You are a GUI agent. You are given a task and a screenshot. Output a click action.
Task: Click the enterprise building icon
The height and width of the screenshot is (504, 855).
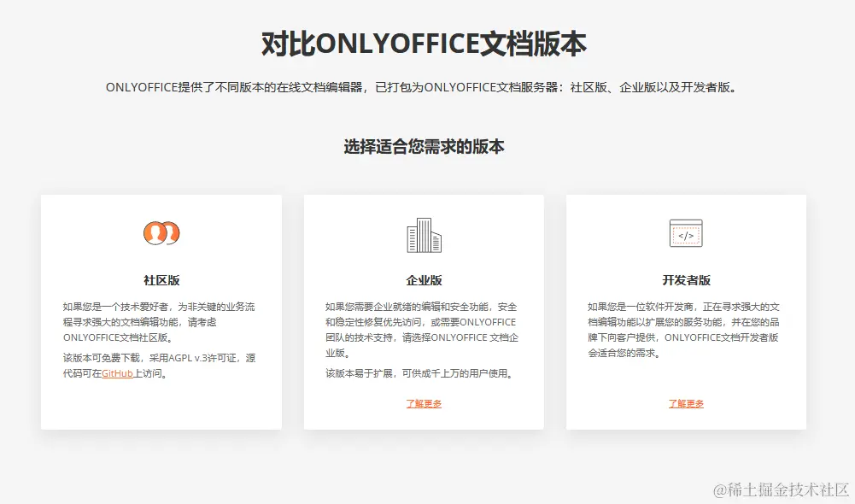point(424,235)
